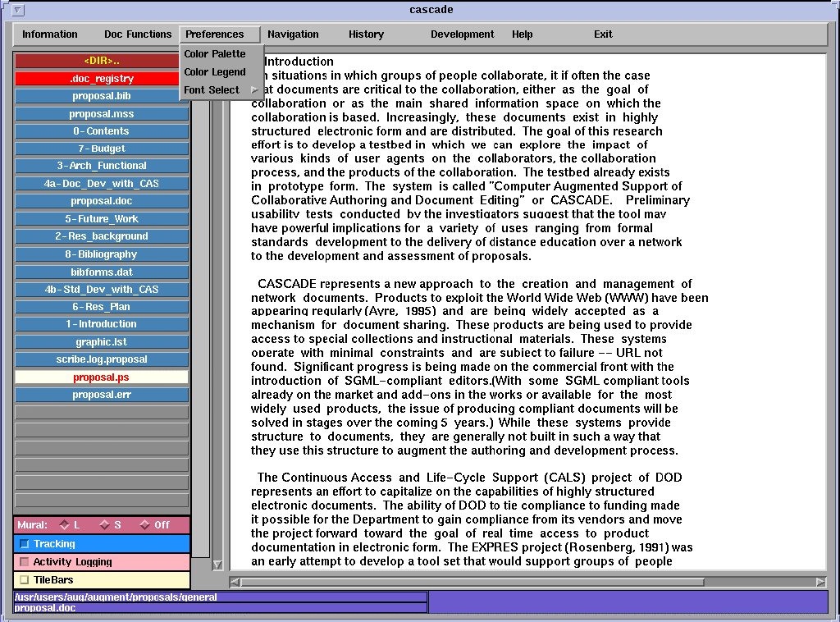Open the window menu button in title bar
The width and height of the screenshot is (840, 622).
point(19,11)
